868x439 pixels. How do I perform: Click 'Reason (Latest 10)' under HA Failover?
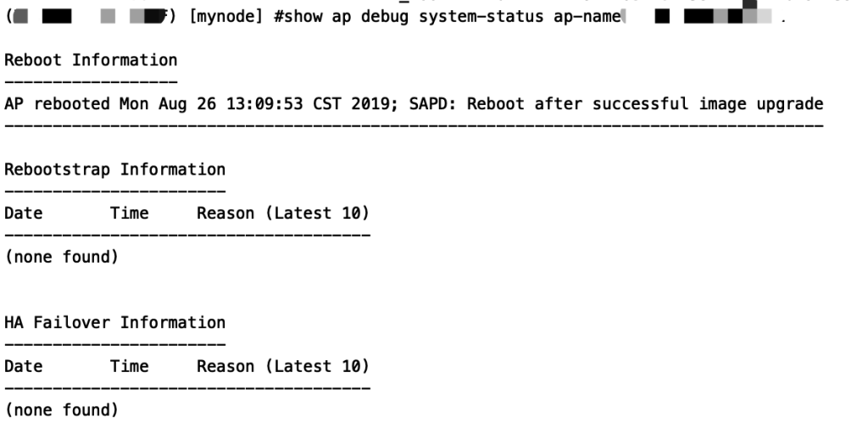tap(283, 366)
